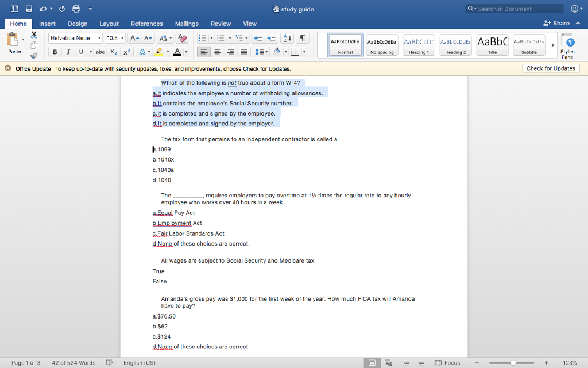Image resolution: width=588 pixels, height=368 pixels.
Task: Expand the styles gallery arrow
Action: coord(553,45)
